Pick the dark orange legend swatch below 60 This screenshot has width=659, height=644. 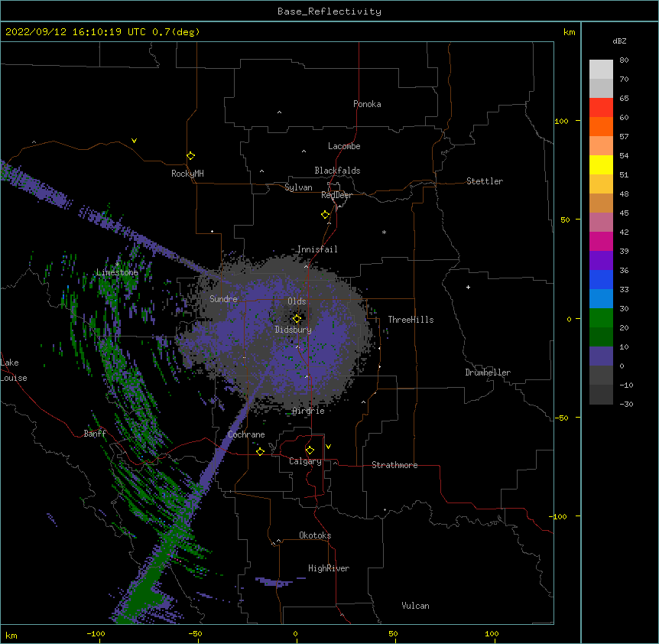point(601,126)
